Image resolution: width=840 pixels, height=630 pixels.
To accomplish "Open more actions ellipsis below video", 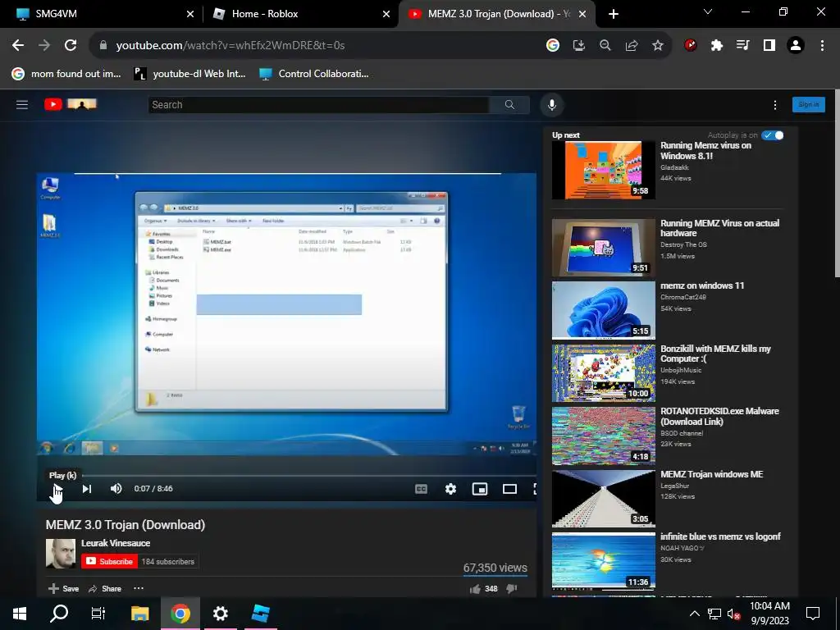I will (x=138, y=588).
